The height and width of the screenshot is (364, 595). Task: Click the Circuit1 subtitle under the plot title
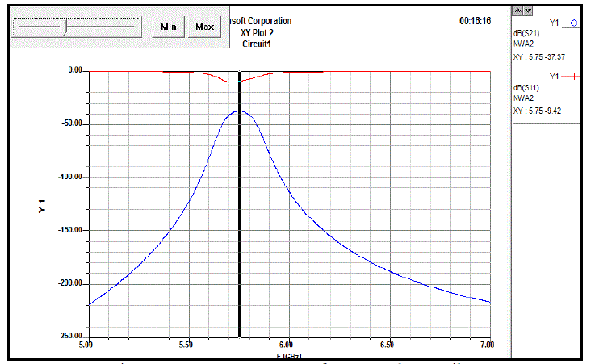coord(258,44)
